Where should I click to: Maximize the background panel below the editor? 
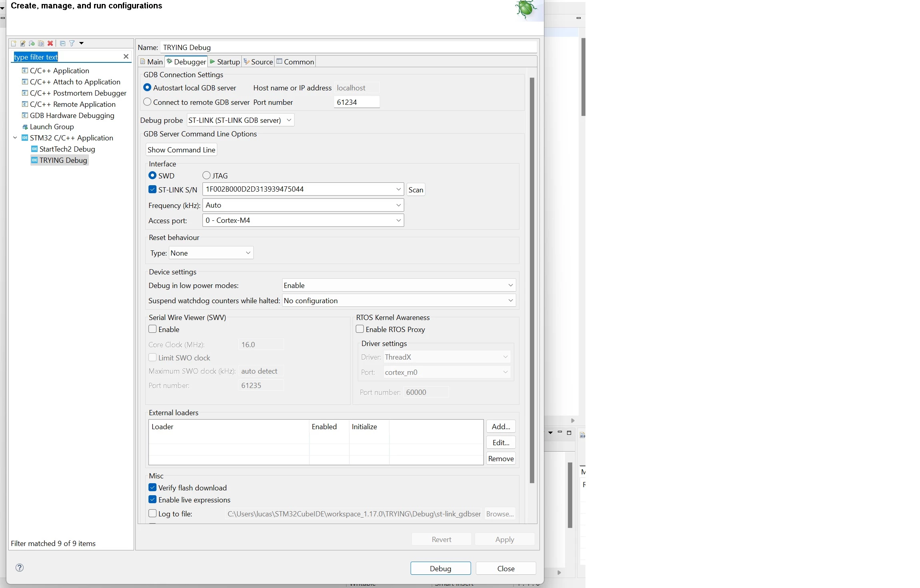(569, 433)
